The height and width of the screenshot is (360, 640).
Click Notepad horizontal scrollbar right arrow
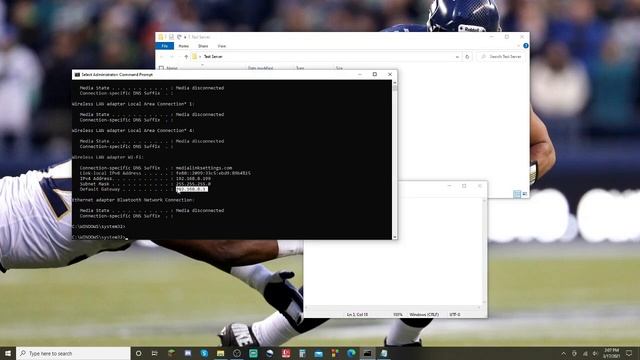[x=480, y=307]
